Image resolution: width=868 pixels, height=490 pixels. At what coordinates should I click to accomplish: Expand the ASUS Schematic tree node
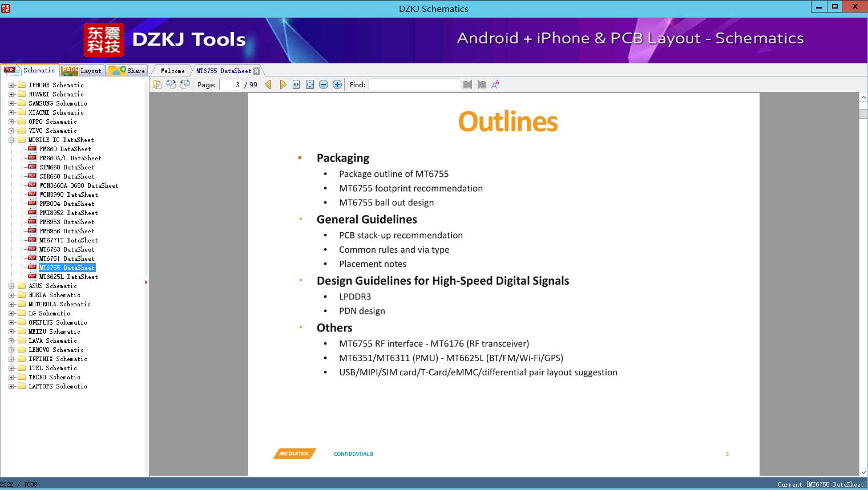11,286
